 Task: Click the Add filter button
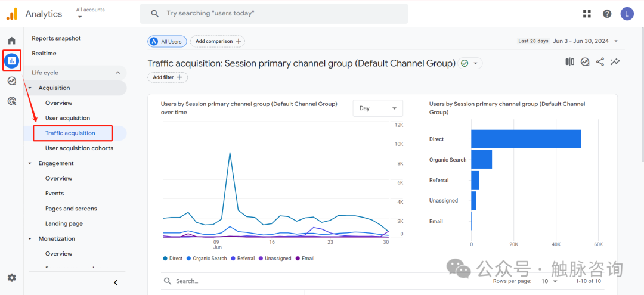tap(168, 77)
